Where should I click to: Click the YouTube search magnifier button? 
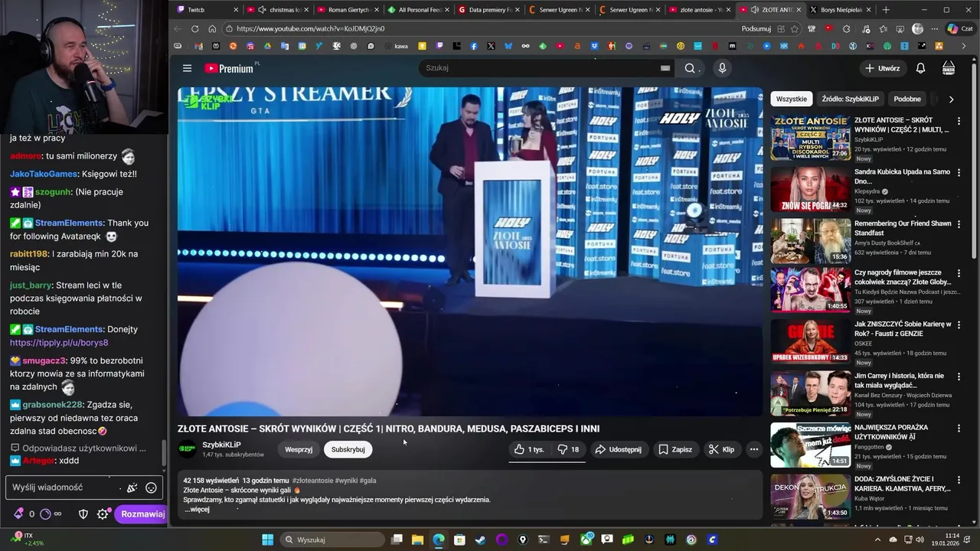(x=691, y=68)
